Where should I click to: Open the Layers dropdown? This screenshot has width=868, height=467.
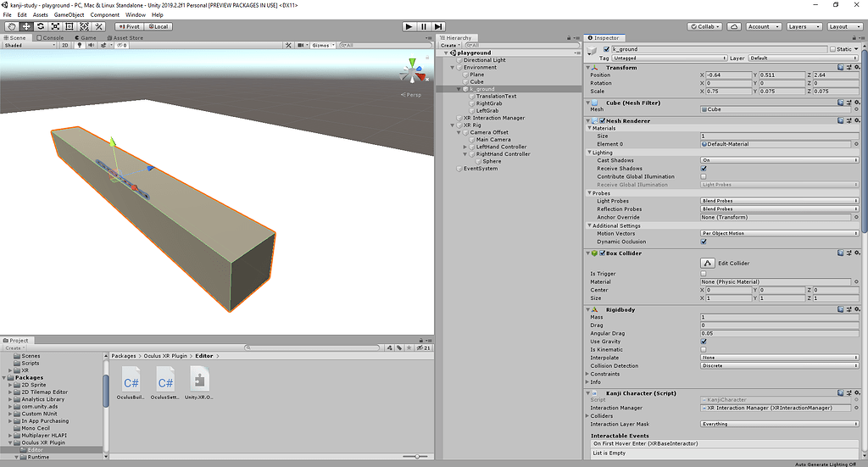coord(802,26)
